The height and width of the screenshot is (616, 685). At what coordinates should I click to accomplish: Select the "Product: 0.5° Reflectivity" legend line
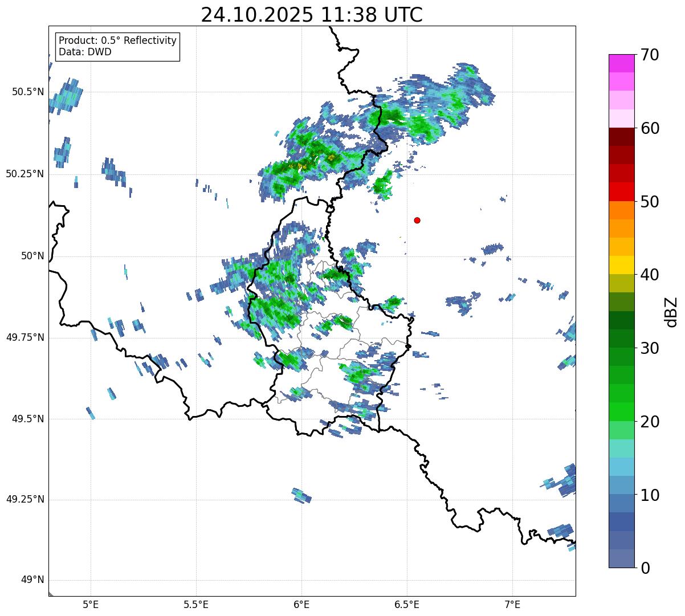[117, 41]
